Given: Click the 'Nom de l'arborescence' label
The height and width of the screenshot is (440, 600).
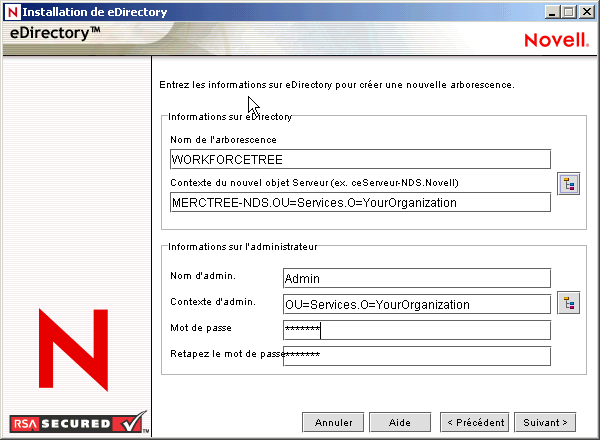Looking at the screenshot, I should click(223, 140).
